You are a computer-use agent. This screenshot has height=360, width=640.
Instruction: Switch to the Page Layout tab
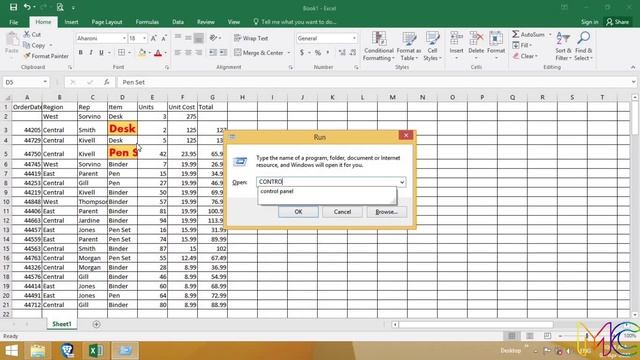tap(107, 22)
